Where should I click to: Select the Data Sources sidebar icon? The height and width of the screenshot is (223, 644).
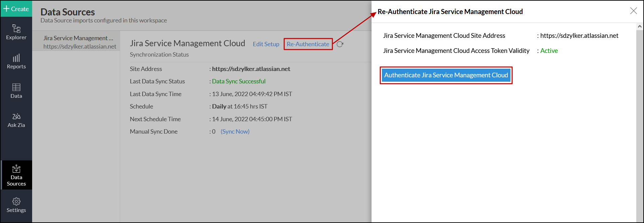(16, 169)
